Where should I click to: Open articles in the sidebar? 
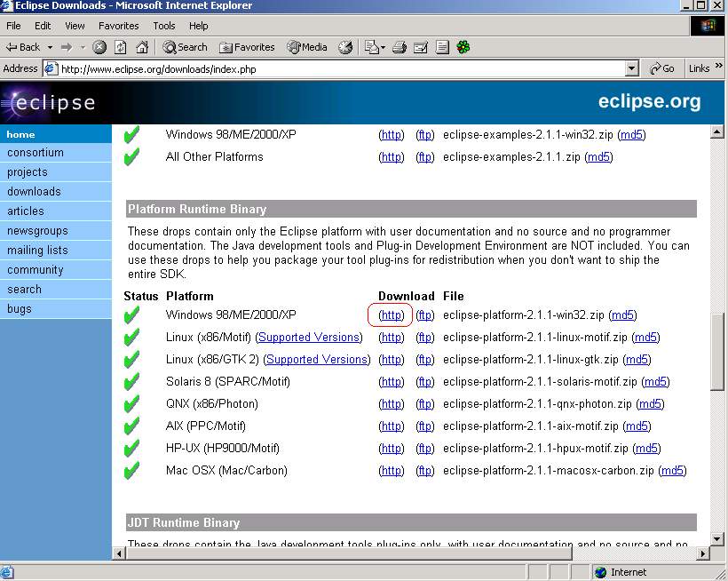56,211
